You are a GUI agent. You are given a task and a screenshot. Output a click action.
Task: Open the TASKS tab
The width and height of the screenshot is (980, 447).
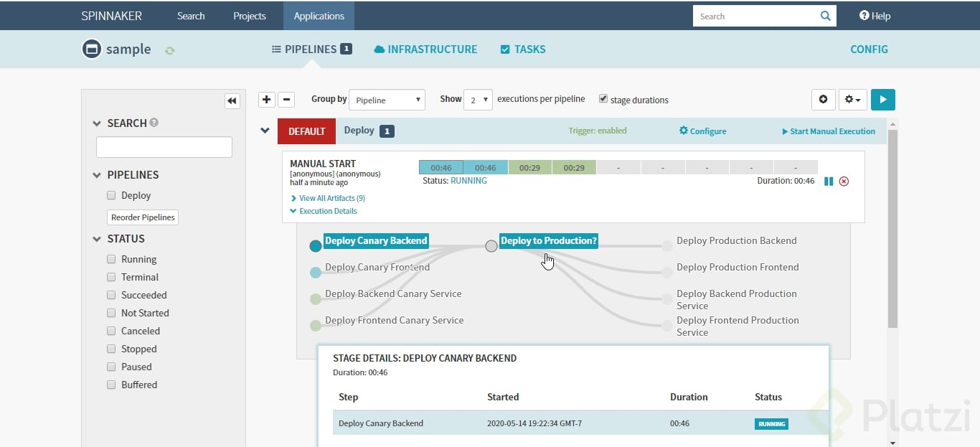pos(523,50)
